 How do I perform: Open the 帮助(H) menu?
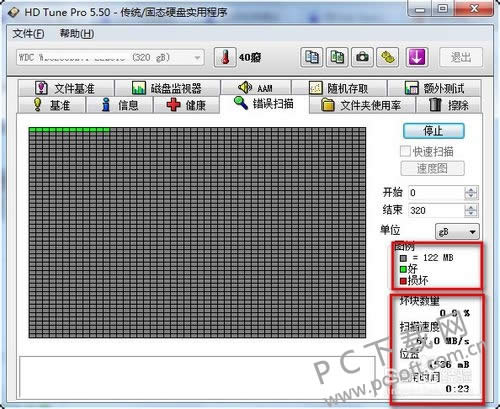tap(77, 33)
